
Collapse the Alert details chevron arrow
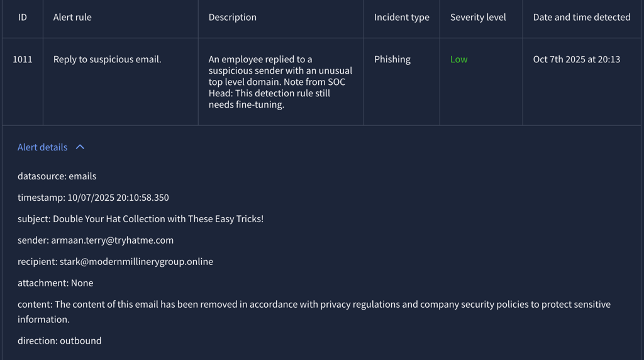(80, 147)
